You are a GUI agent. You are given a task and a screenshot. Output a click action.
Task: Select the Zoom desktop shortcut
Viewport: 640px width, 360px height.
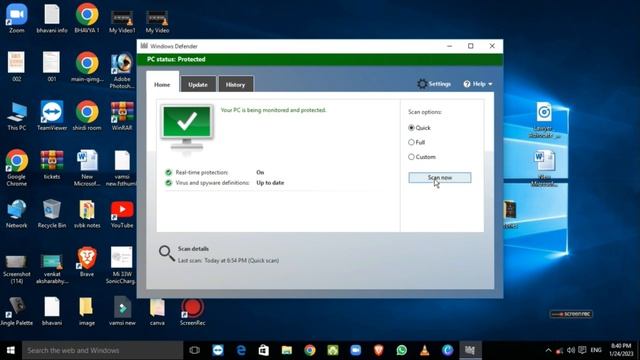17,18
